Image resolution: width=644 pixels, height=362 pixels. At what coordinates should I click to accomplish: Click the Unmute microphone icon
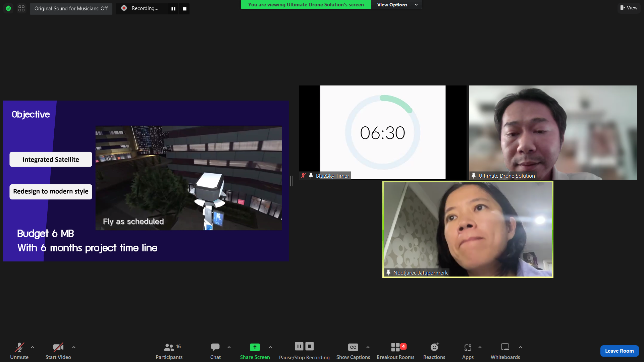click(19, 347)
